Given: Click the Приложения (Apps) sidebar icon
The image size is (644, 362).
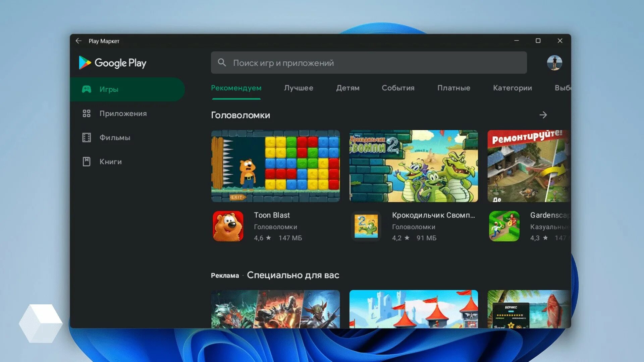Looking at the screenshot, I should pos(86,113).
